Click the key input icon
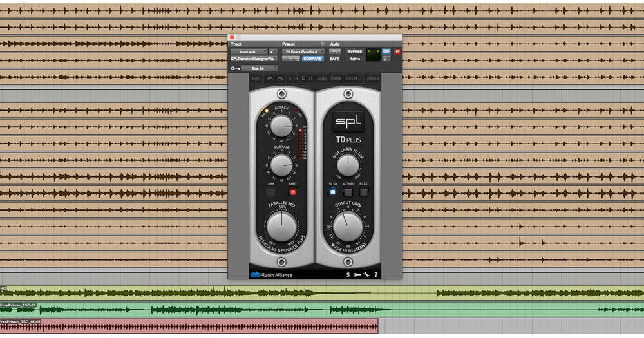The height and width of the screenshot is (338, 644). tap(235, 68)
